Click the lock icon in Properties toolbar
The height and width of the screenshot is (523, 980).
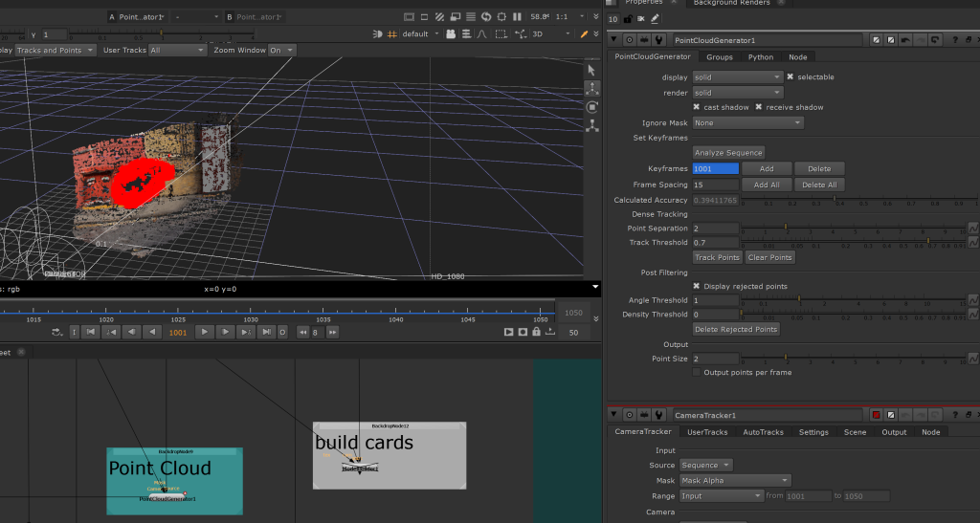pyautogui.click(x=628, y=19)
